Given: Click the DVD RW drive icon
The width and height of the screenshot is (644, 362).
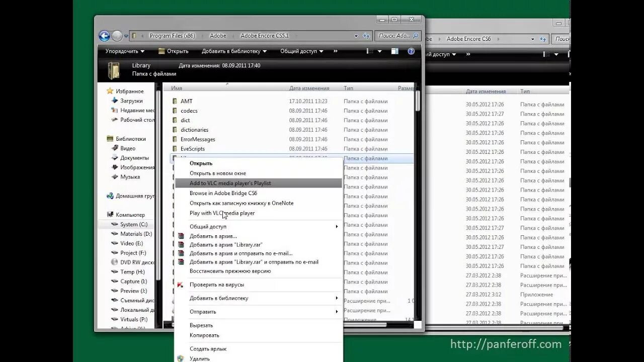Looking at the screenshot, I should point(114,262).
